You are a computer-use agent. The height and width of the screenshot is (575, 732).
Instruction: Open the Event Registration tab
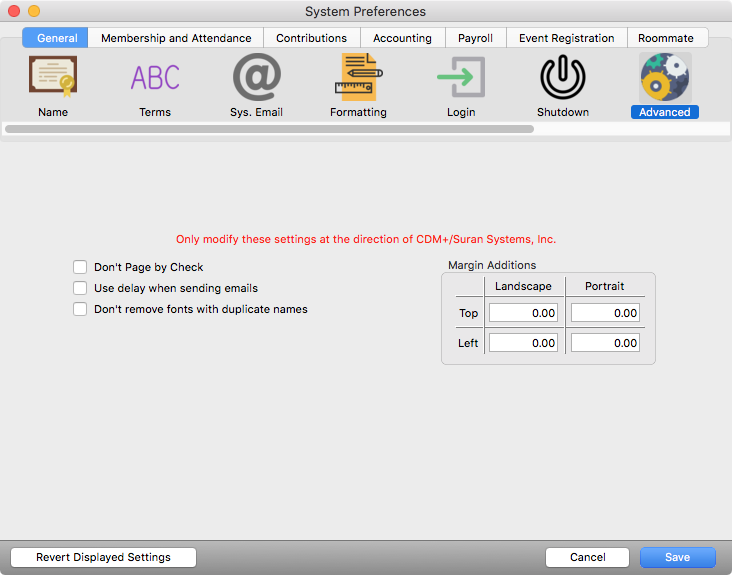click(x=566, y=38)
